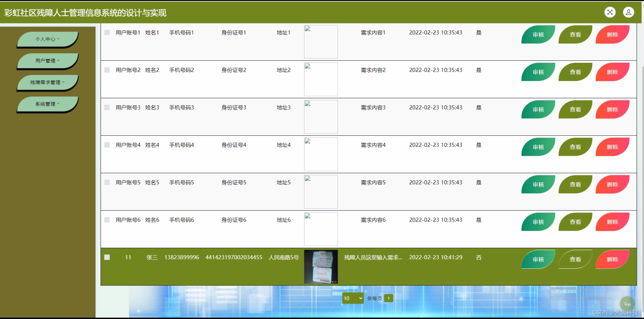Click broken image thumbnail in 用户账号6 row

[x=321, y=229]
